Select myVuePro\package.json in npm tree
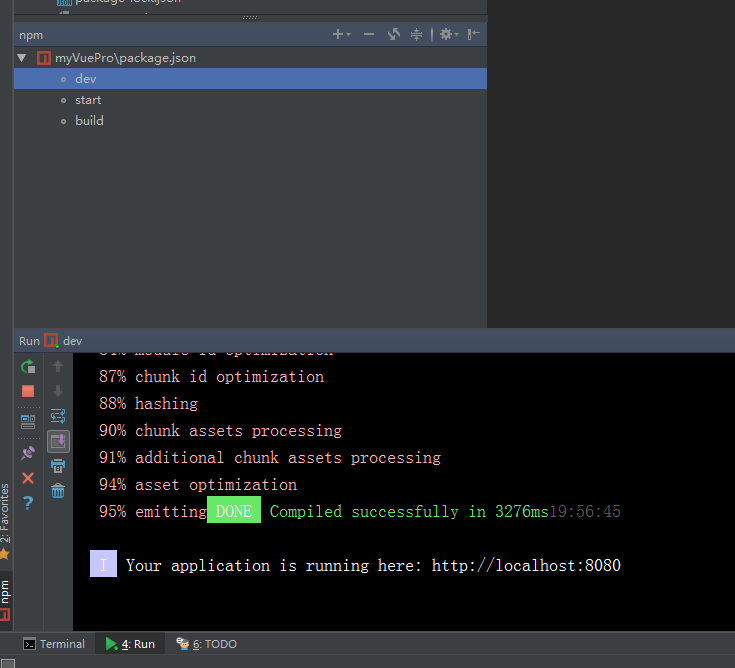The height and width of the screenshot is (668, 735). click(x=125, y=58)
